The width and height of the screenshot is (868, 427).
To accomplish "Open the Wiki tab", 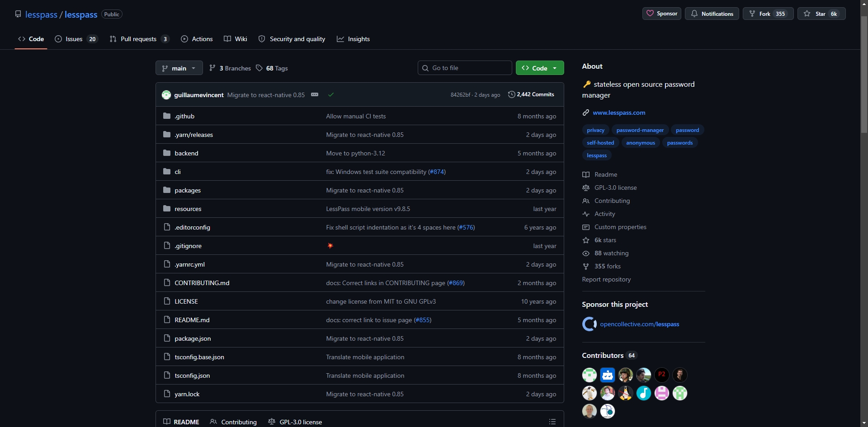I will pyautogui.click(x=236, y=39).
